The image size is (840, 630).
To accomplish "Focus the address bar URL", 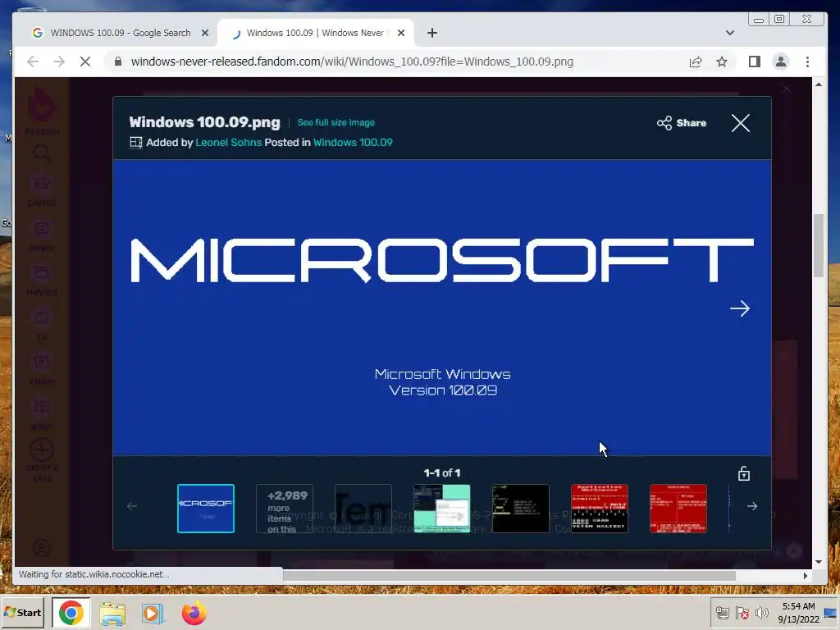I will (352, 62).
